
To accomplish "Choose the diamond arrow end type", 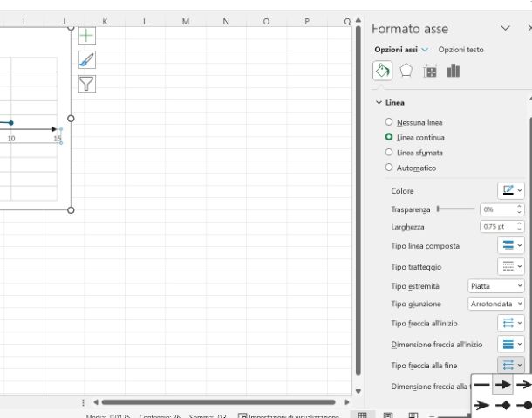I will 503,405.
